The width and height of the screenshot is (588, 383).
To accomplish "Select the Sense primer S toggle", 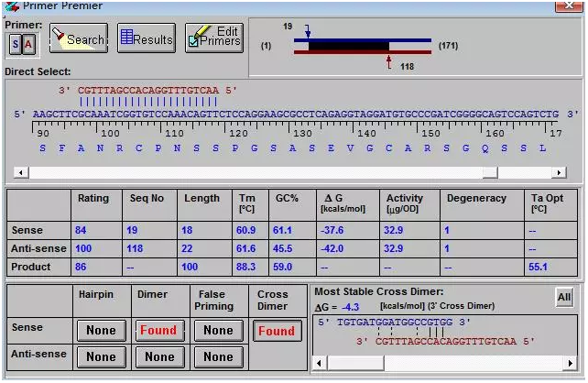I will (15, 45).
